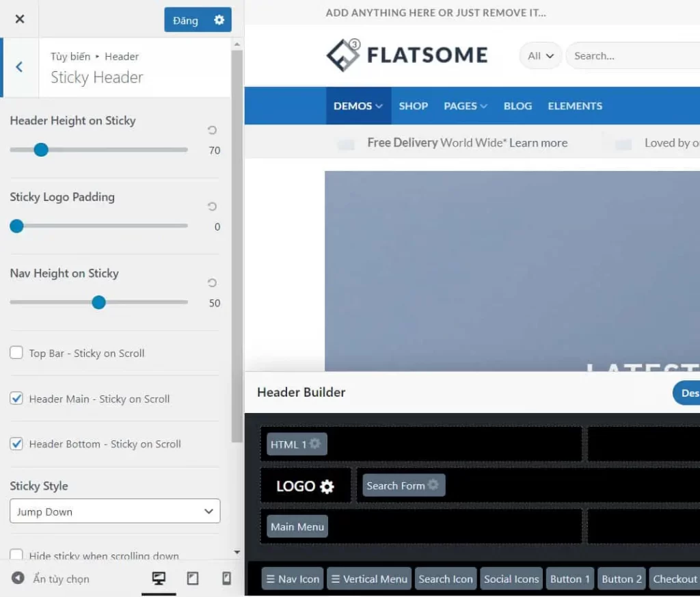Check Hide sticky when scrolling down
Viewport: 700px width, 597px height.
[x=16, y=555]
